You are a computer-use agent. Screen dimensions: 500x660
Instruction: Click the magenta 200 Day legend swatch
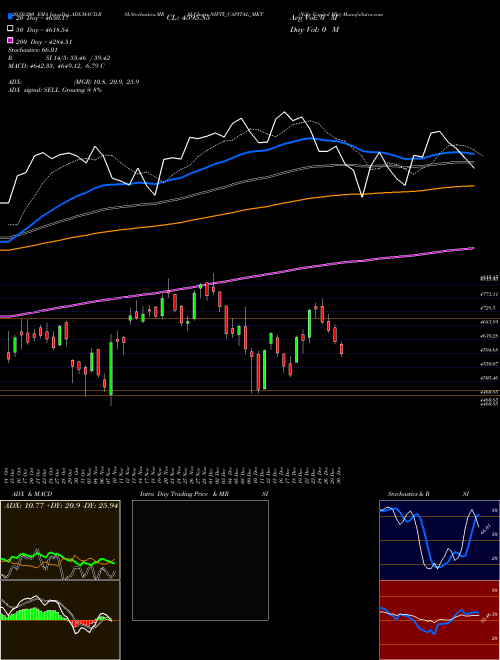click(x=10, y=41)
